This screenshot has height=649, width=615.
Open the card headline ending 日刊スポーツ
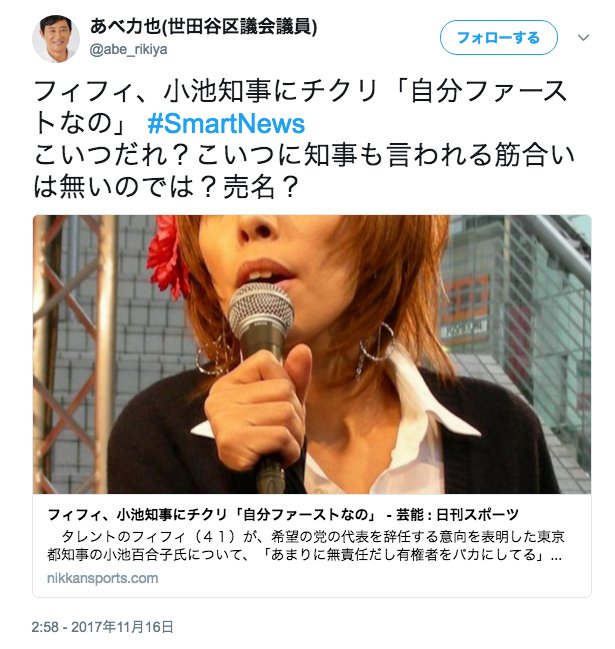pos(283,514)
